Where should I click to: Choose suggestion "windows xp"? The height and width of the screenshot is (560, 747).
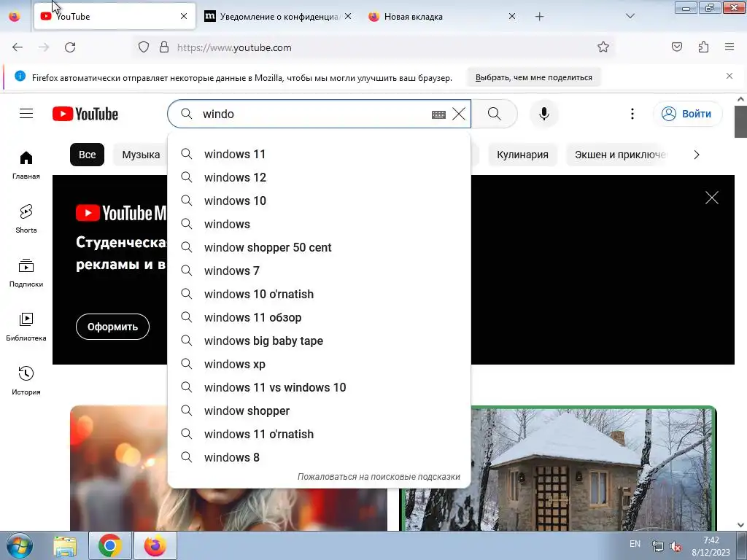click(320, 365)
